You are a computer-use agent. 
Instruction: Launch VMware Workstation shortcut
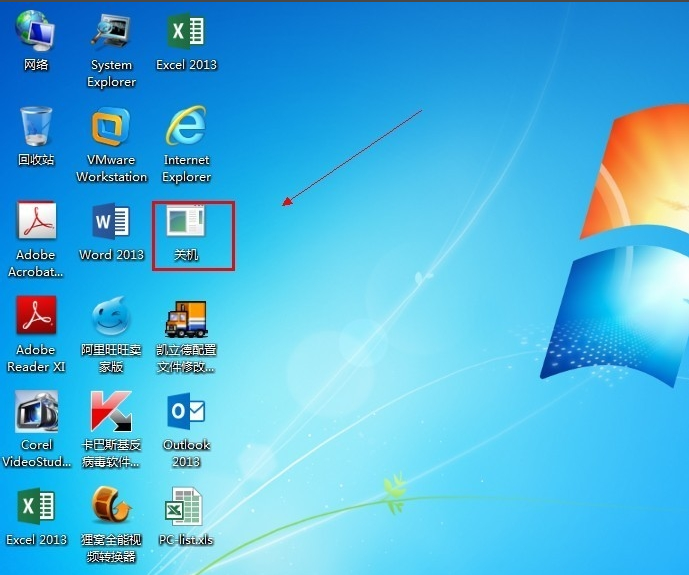pyautogui.click(x=111, y=128)
